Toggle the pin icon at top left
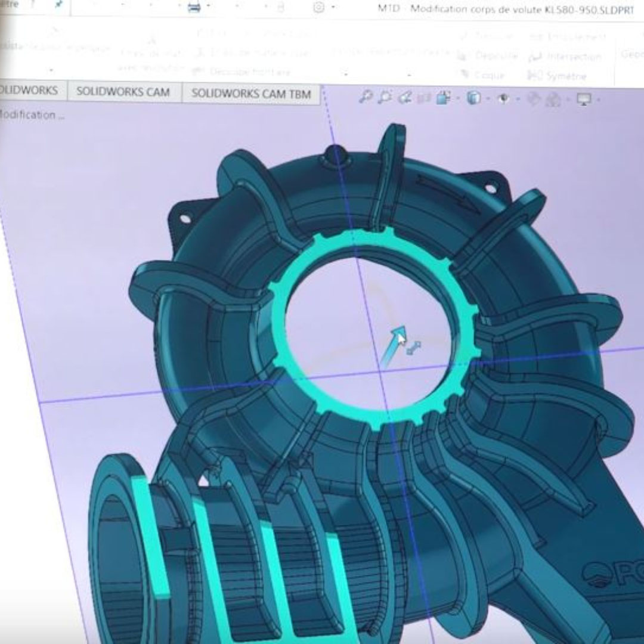The image size is (644, 644). pyautogui.click(x=58, y=5)
